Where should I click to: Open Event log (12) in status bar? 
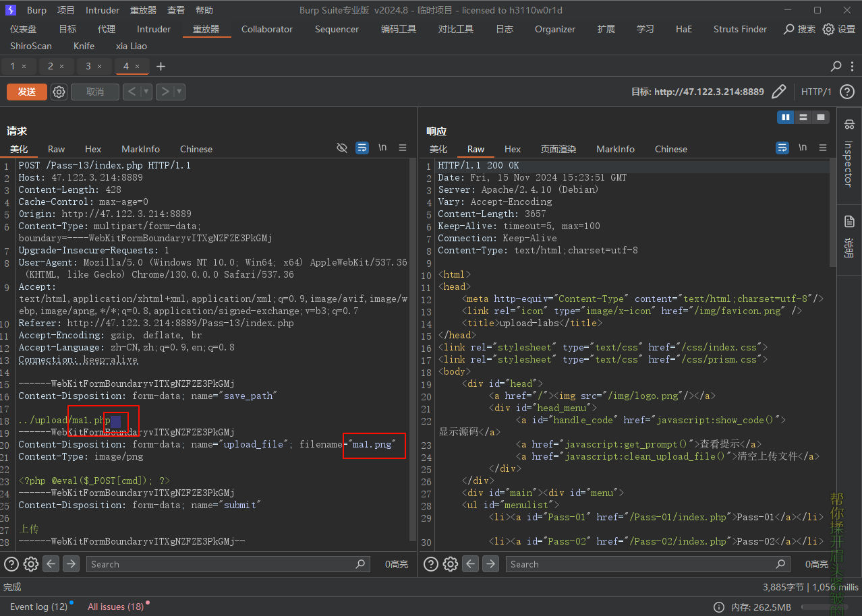coord(39,607)
